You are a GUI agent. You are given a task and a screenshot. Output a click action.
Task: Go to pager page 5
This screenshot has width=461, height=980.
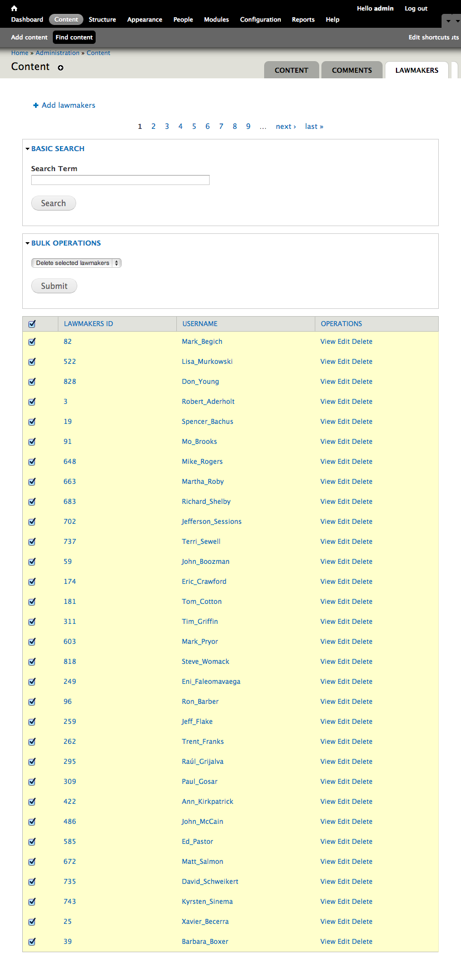194,126
